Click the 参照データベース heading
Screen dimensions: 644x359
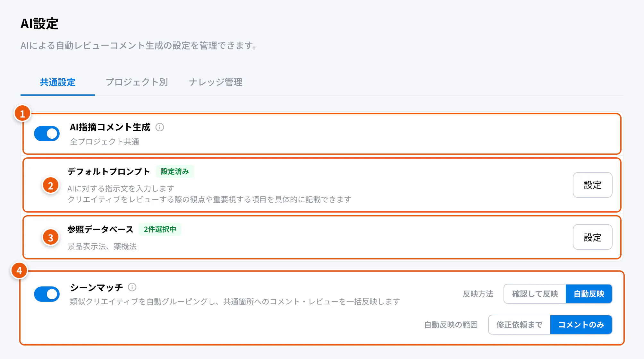100,229
